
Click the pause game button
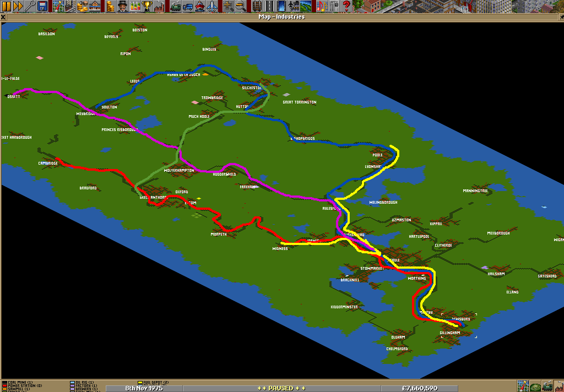coord(6,6)
